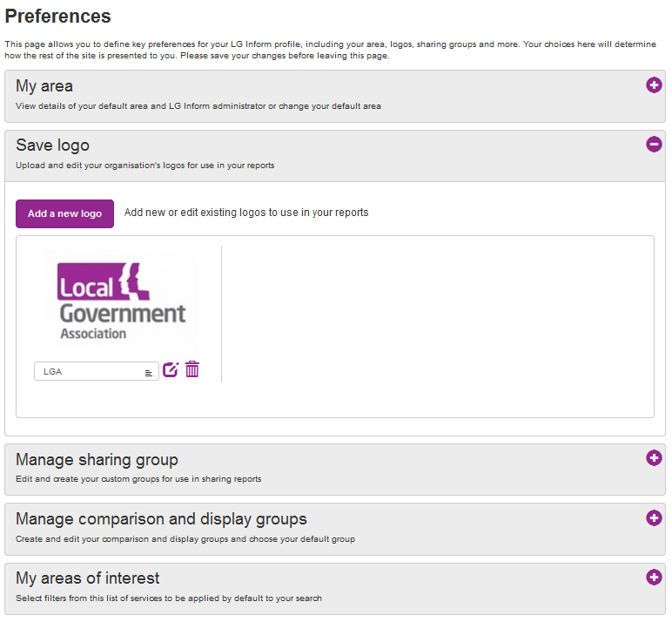Expand the My area section plus icon
The image size is (672, 622).
pyautogui.click(x=654, y=85)
